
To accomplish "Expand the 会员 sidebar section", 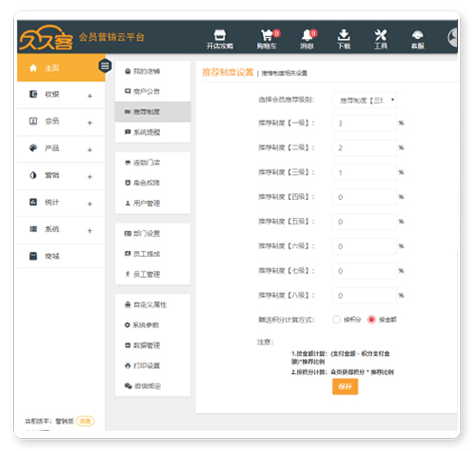I will point(61,121).
